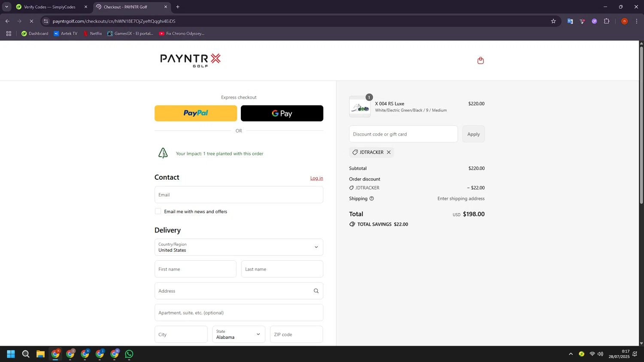
Task: Click the Email input field
Action: point(239,195)
